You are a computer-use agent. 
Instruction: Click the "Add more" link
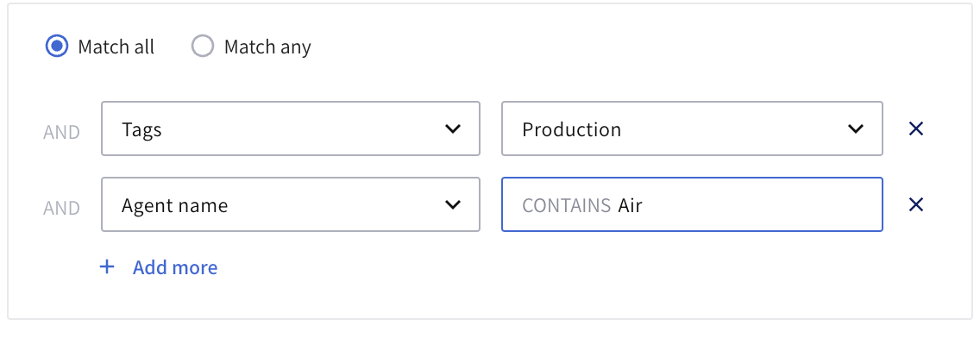[175, 267]
